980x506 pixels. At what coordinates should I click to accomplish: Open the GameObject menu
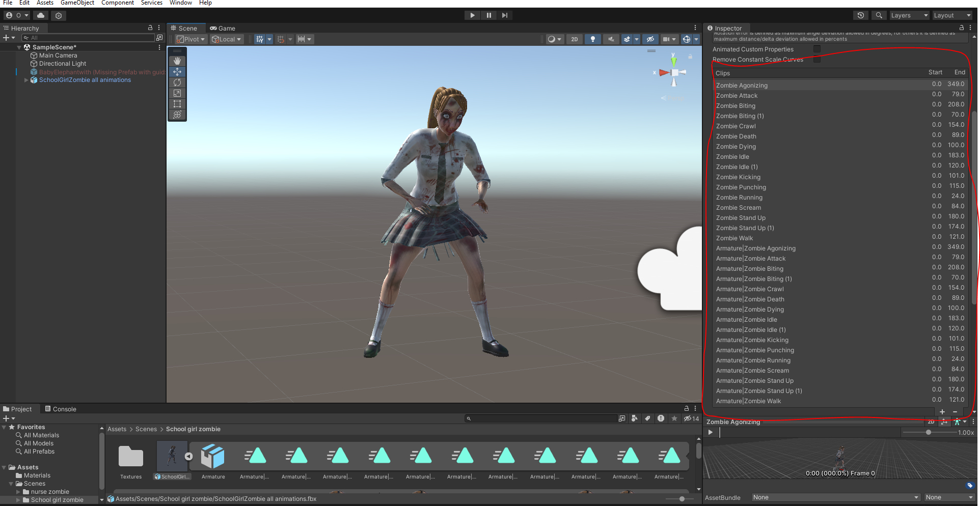point(77,3)
